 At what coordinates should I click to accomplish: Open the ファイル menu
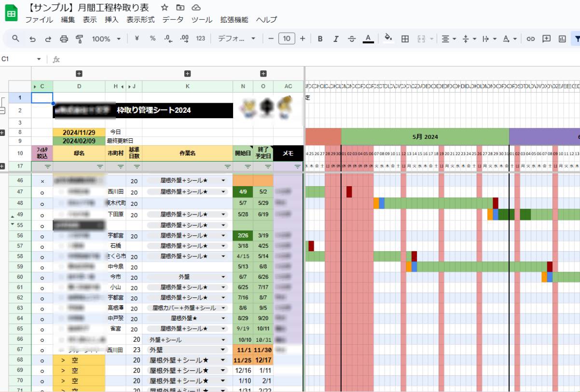click(39, 20)
